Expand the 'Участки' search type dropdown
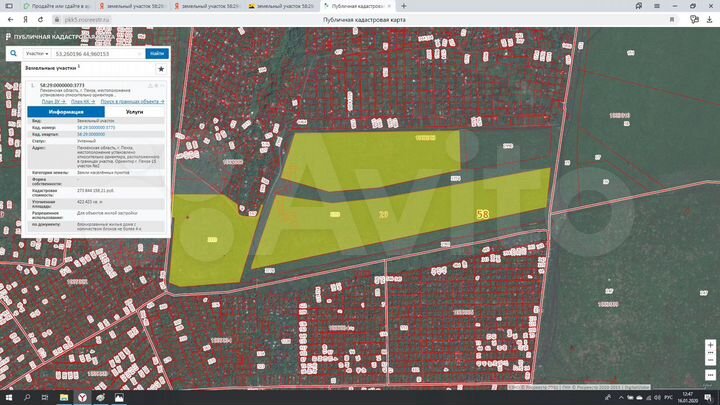Screen dimensions: 720x405 click(x=37, y=53)
